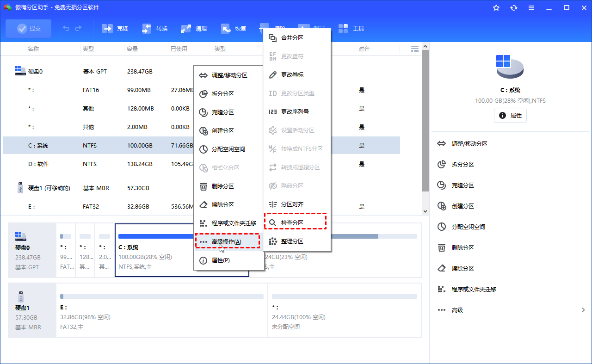This screenshot has width=592, height=364.
Task: Click the Properties (属性) button in right panel
Action: tap(510, 116)
